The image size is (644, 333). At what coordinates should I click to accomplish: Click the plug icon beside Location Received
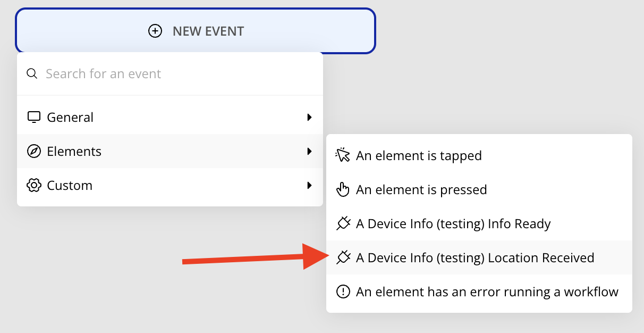[343, 257]
